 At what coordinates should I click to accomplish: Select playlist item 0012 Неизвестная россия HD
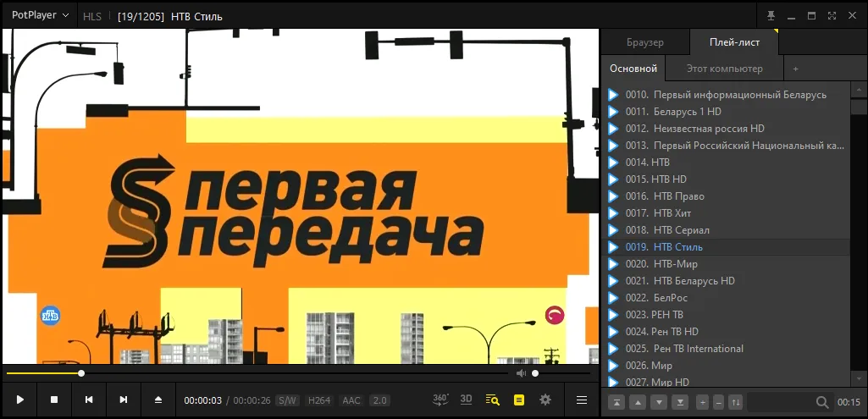point(726,129)
